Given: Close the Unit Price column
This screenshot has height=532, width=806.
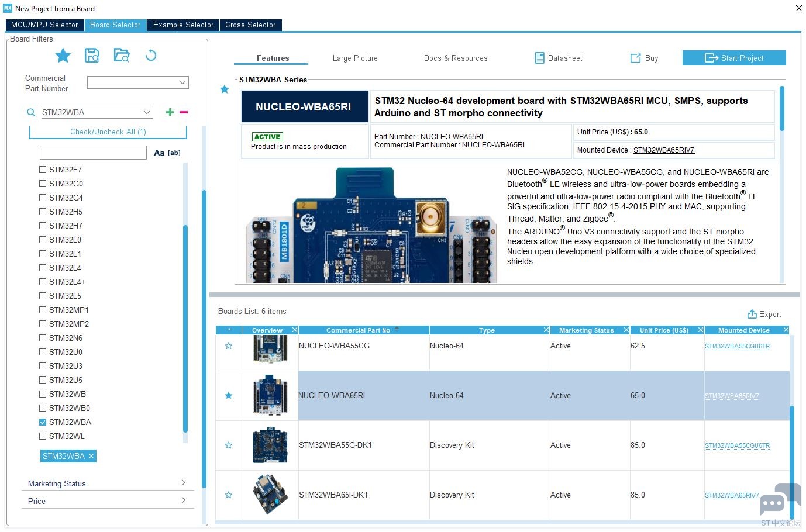Looking at the screenshot, I should (x=701, y=330).
